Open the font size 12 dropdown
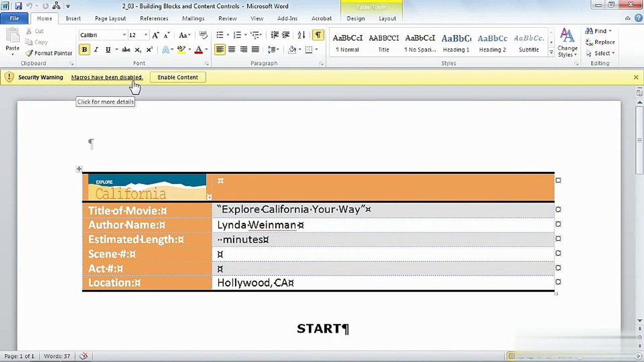The image size is (644, 362). [x=146, y=35]
